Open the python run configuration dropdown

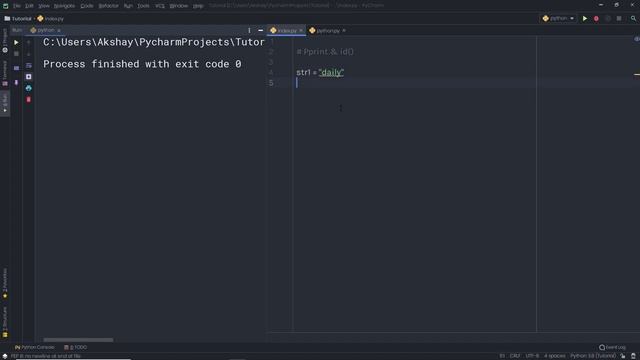[558, 18]
